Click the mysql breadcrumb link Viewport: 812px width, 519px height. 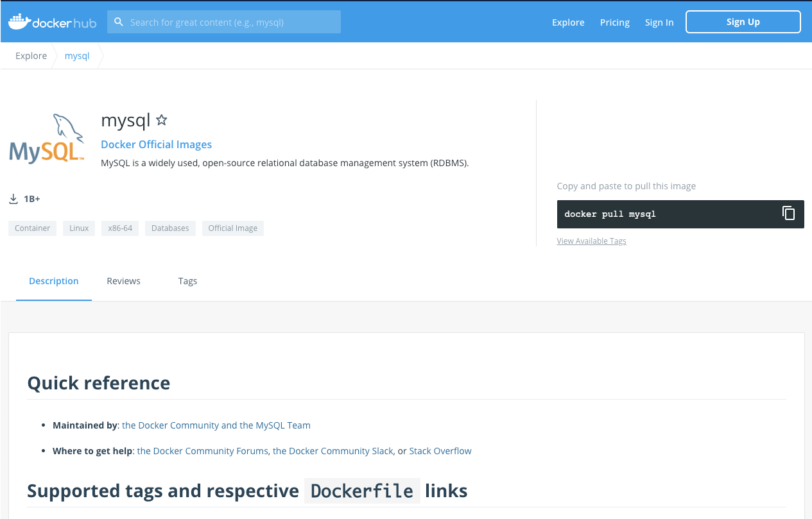[x=77, y=56]
